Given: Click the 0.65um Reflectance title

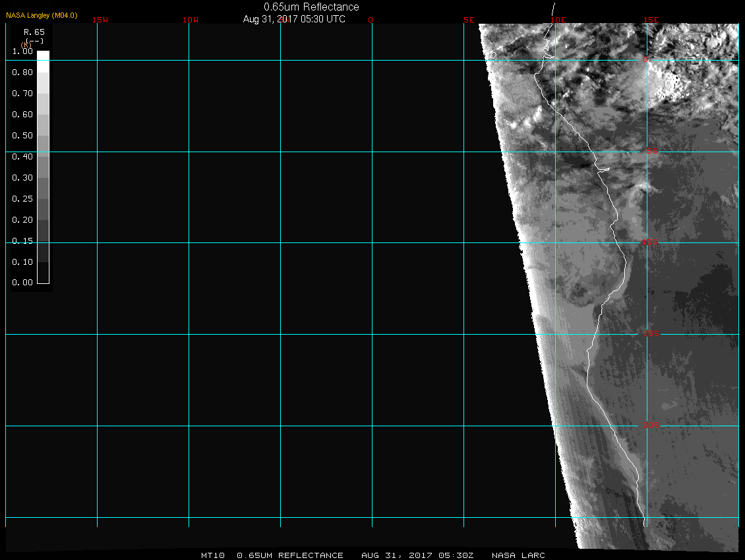Looking at the screenshot, I should pyautogui.click(x=311, y=7).
